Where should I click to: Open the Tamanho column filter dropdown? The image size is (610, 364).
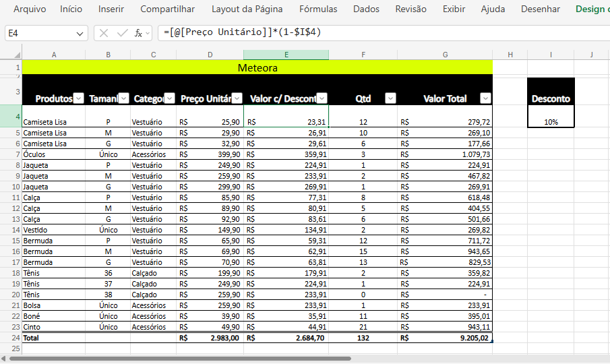[124, 98]
